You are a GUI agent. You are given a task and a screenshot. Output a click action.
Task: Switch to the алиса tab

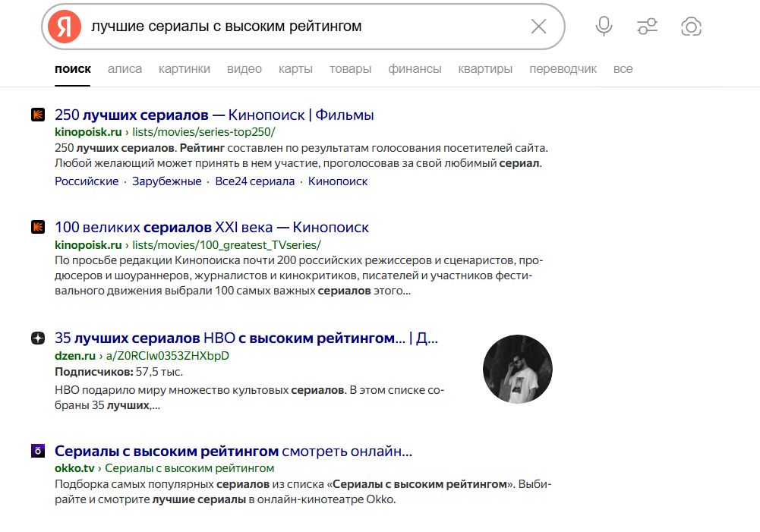pos(125,68)
